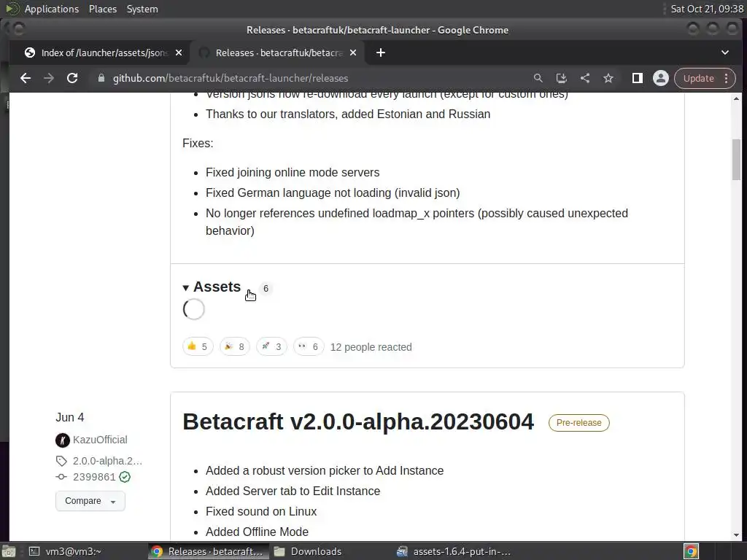Open a new browser tab

(x=380, y=52)
